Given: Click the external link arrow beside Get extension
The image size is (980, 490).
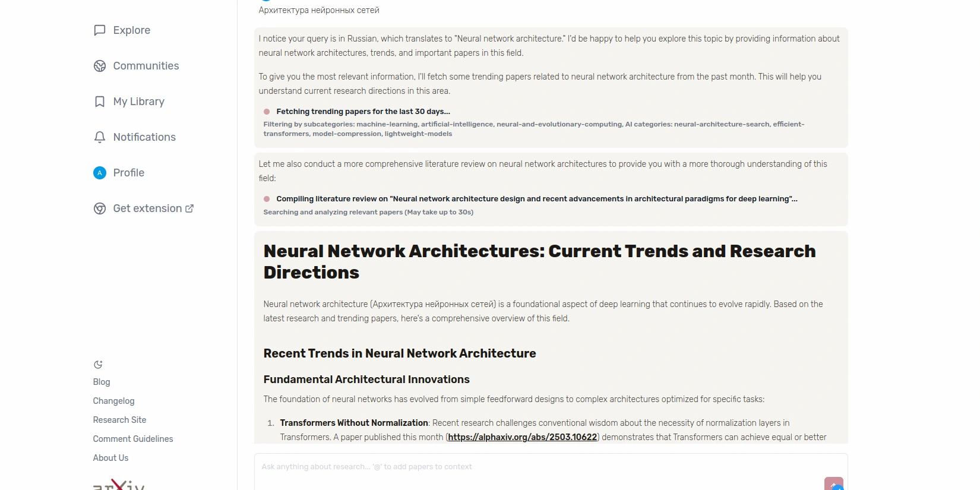Looking at the screenshot, I should [x=189, y=208].
